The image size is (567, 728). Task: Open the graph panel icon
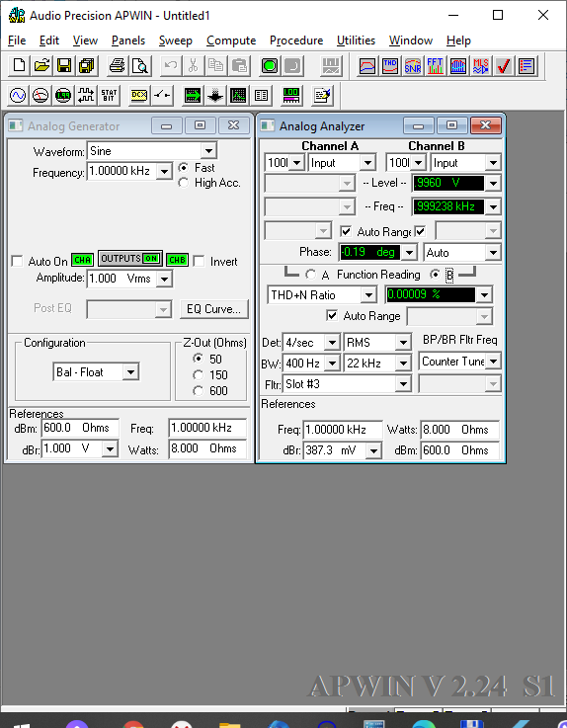pyautogui.click(x=238, y=96)
